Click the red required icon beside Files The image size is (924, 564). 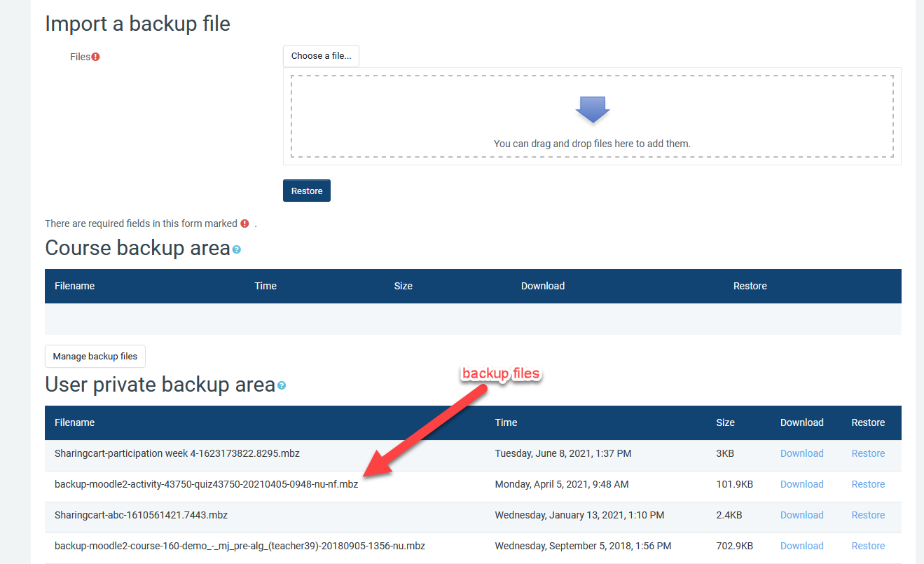pos(96,57)
